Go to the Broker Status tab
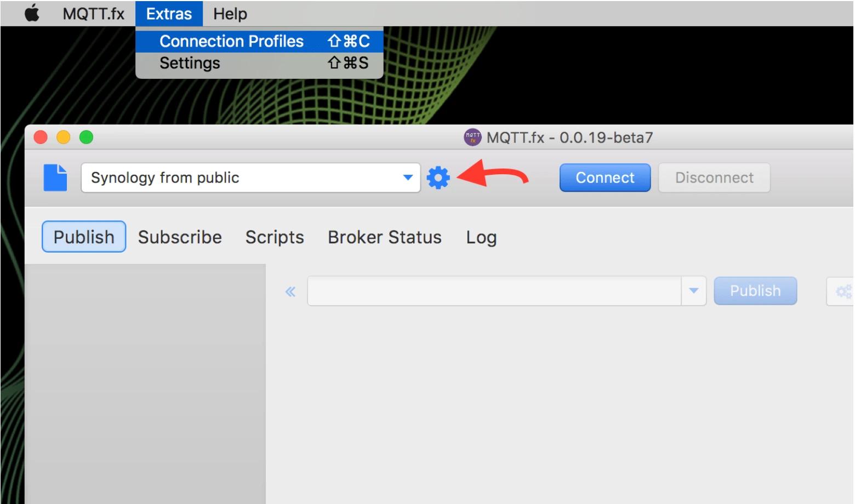The width and height of the screenshot is (855, 504). pos(384,237)
